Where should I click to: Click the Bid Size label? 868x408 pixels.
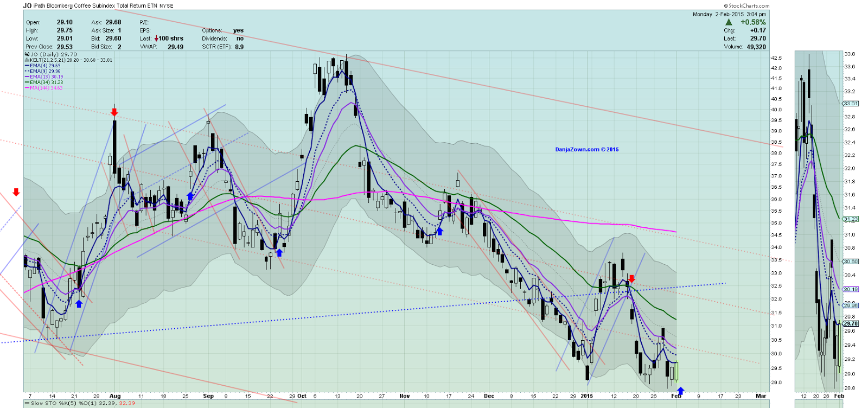tap(102, 47)
